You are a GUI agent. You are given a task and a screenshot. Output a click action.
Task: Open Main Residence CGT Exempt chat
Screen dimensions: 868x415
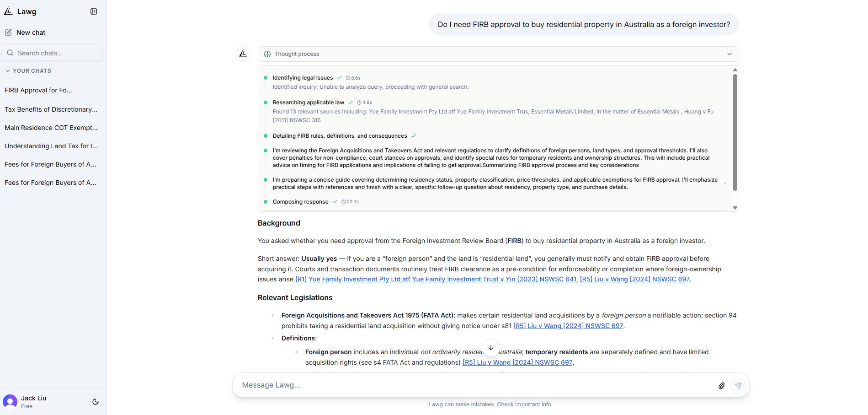coord(51,128)
